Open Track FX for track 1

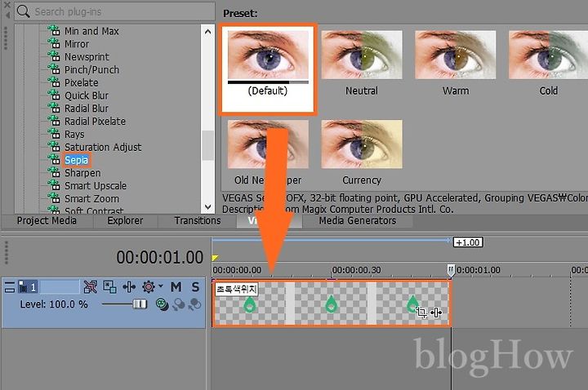(x=129, y=287)
